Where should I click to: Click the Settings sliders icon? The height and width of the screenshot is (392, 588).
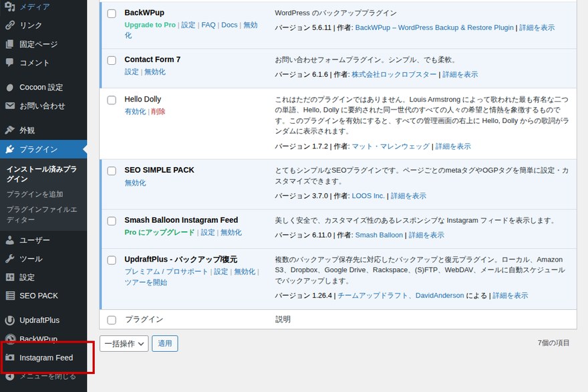point(10,277)
